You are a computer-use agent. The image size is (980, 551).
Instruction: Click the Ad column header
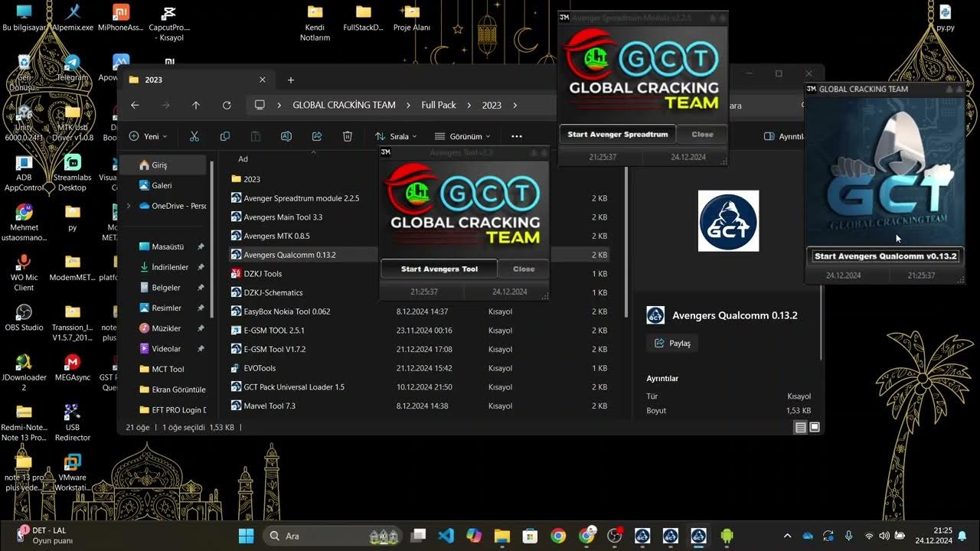coord(243,159)
